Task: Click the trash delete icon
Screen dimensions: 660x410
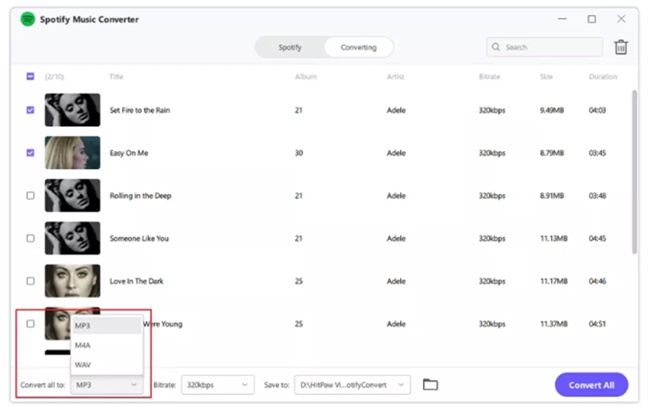Action: pos(621,47)
